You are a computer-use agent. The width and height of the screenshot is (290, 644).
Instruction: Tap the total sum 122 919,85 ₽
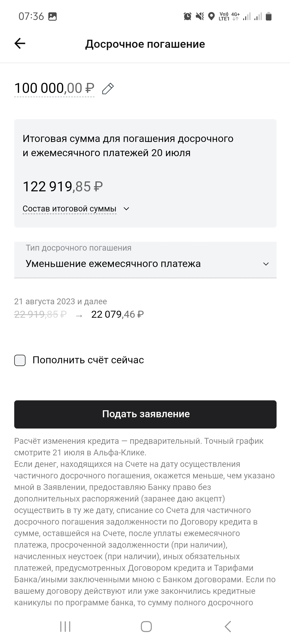click(x=63, y=186)
